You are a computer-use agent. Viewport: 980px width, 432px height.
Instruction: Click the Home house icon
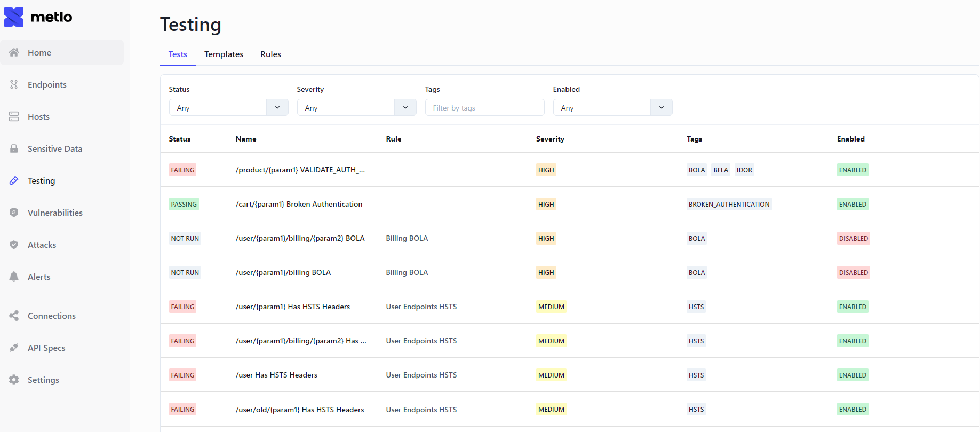pyautogui.click(x=14, y=52)
